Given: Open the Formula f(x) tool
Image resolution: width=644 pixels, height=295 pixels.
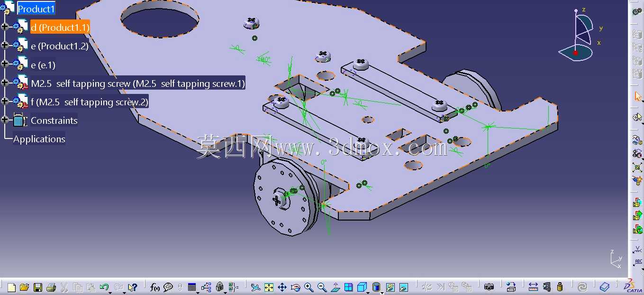Looking at the screenshot, I should point(154,287).
